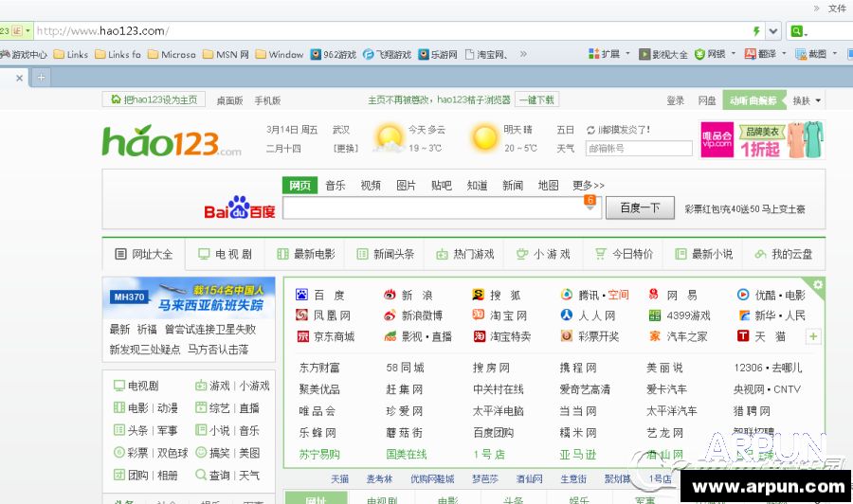The image size is (853, 504).
Task: Click the JD mall icon
Action: click(x=302, y=336)
